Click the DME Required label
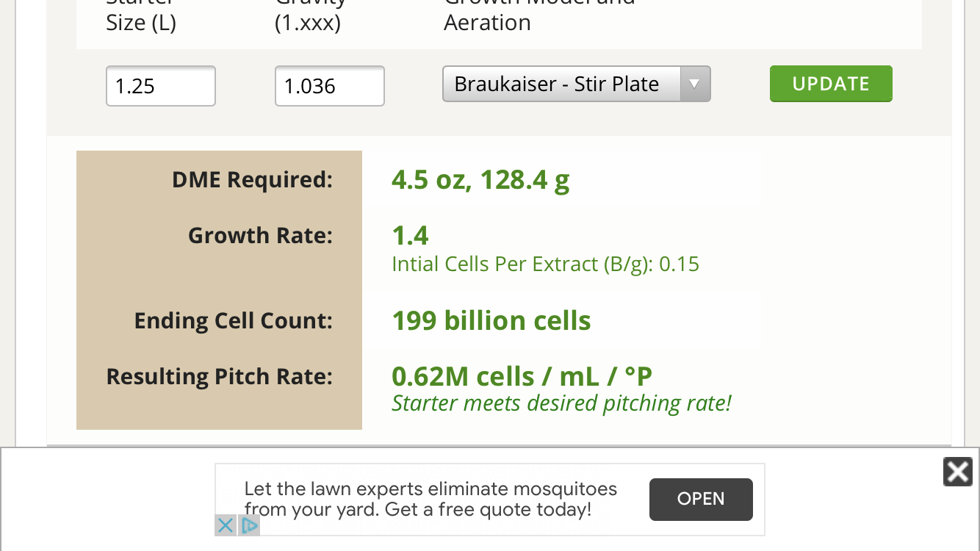 [x=252, y=179]
